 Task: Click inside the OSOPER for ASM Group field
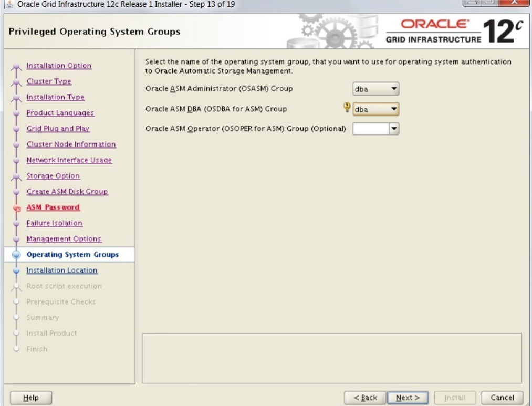371,129
